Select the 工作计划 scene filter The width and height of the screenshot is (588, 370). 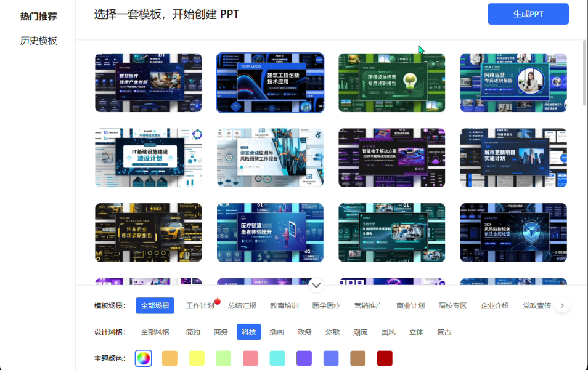(200, 305)
